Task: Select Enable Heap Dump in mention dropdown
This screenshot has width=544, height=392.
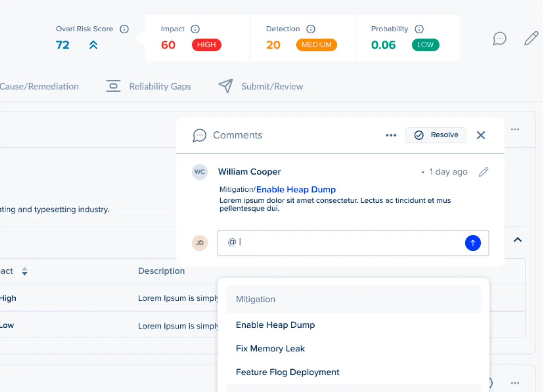Action: [x=276, y=325]
